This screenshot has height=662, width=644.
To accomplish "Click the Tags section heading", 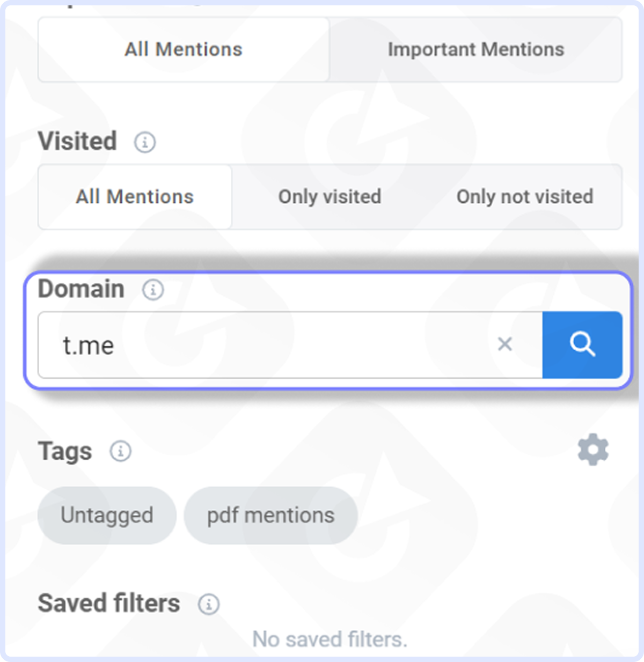I will 64,451.
